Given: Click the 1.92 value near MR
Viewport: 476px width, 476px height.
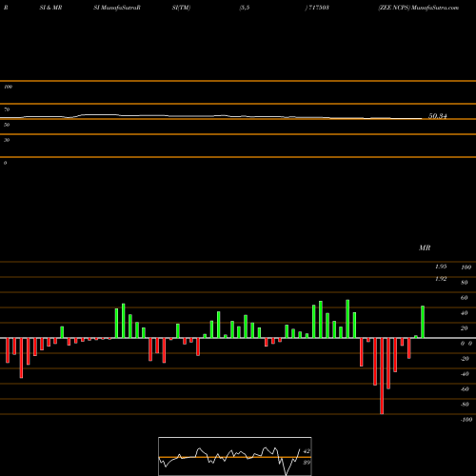Looking at the screenshot, I should pyautogui.click(x=441, y=279).
